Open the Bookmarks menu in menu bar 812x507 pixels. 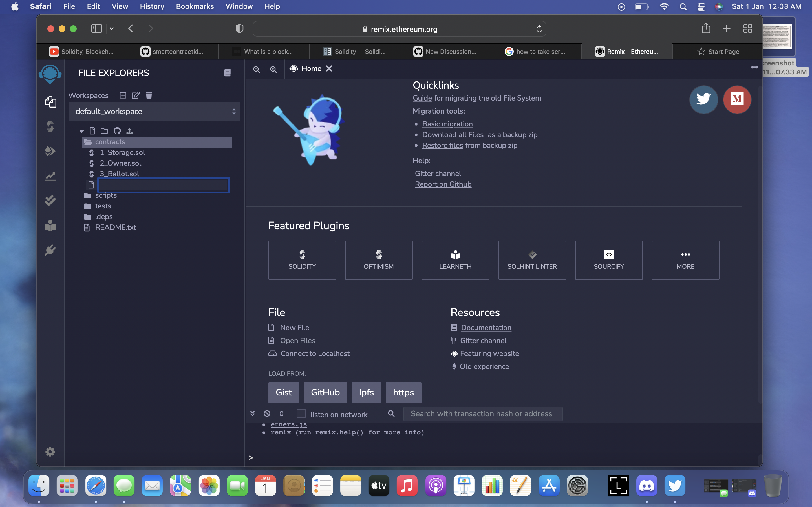(195, 6)
